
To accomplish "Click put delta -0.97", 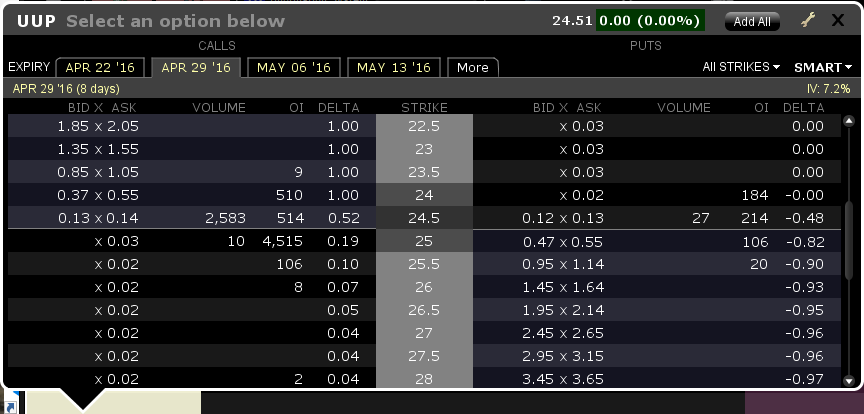I will tap(804, 379).
